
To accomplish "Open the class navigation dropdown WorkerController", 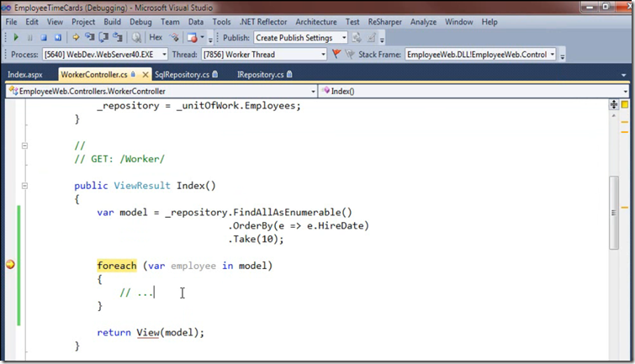I will [161, 91].
